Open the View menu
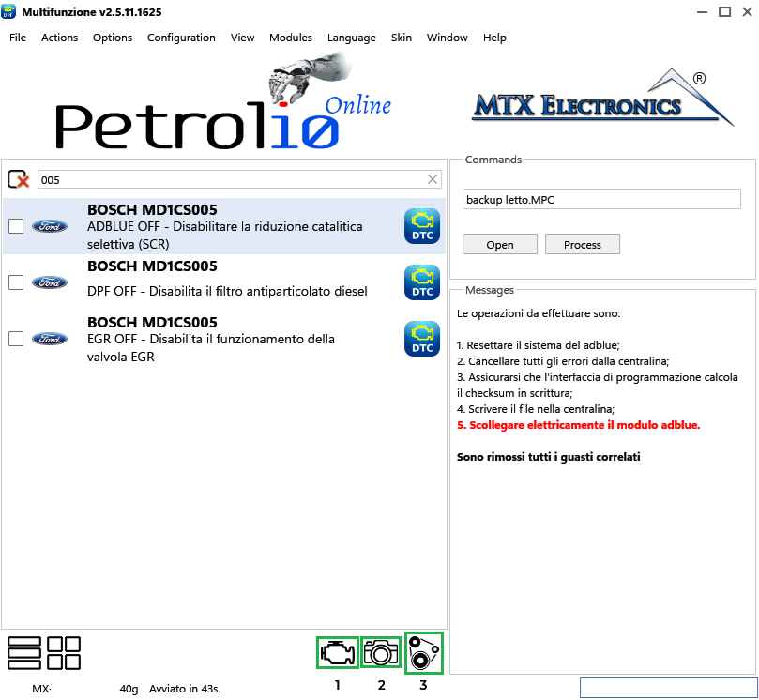This screenshot has width=759, height=700. [x=242, y=38]
